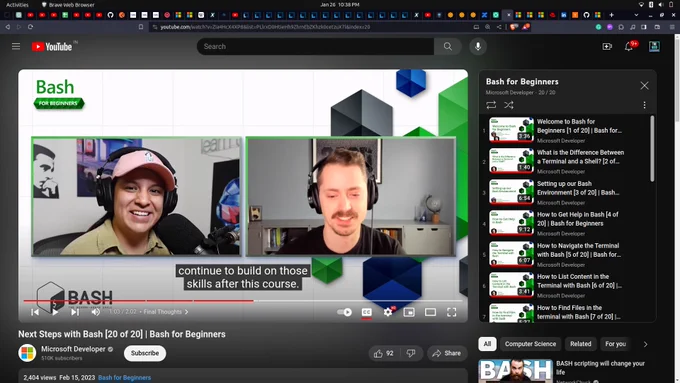Viewport: 680px width, 383px height.
Task: Open the YouTube hamburger guide menu
Action: pos(16,46)
